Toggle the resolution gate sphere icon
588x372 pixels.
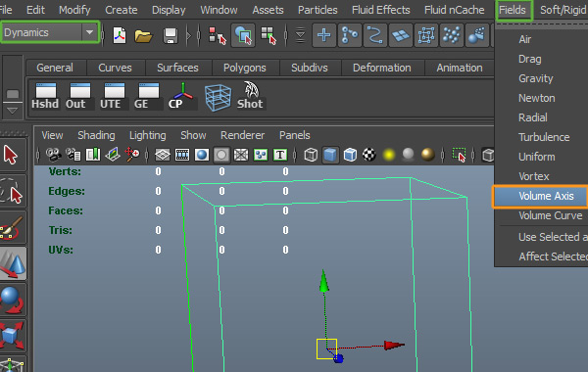(x=202, y=155)
